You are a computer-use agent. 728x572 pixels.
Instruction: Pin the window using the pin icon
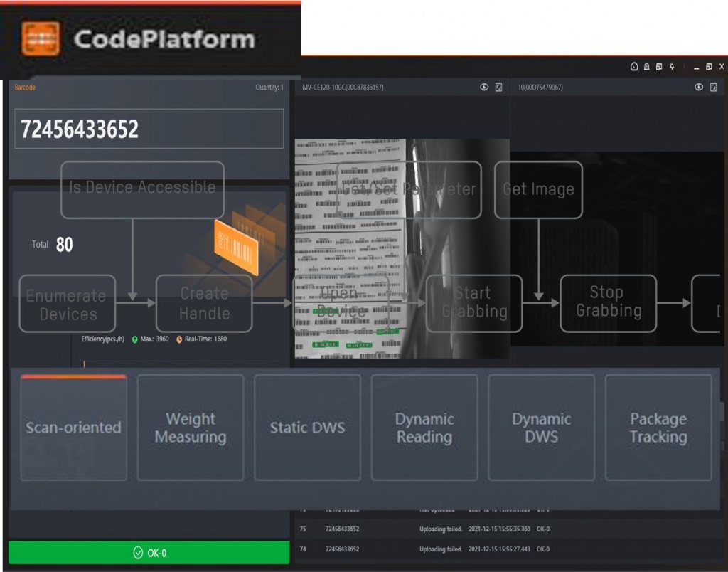click(672, 66)
